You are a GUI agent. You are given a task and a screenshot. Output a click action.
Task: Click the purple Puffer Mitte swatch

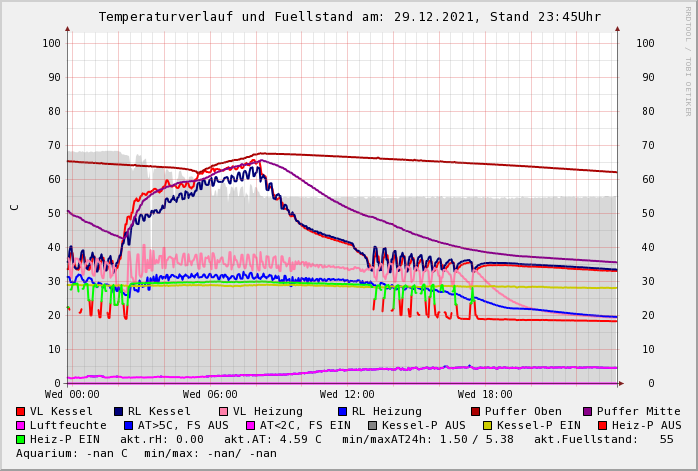587,411
